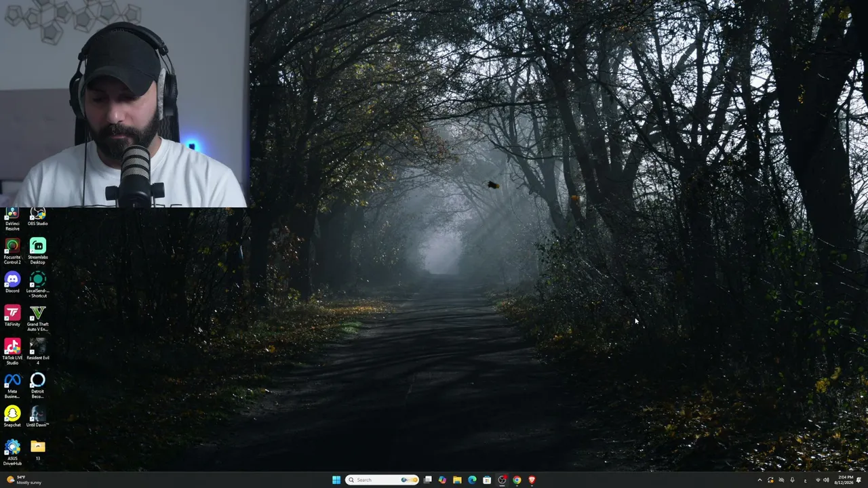Open the DaVinci Resolve desktop shortcut
This screenshot has width=868, height=488.
tap(12, 220)
